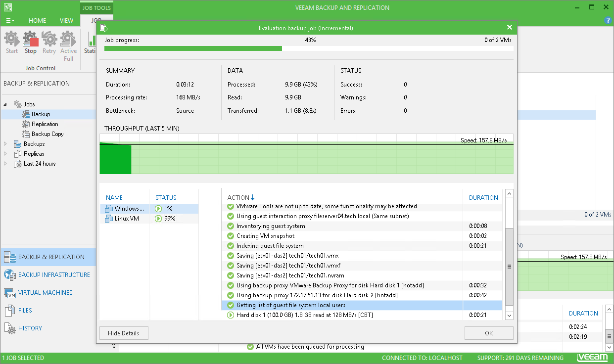Viewport: 614px width, 364px height.
Task: Expand the Last 24 hours node
Action: click(6, 164)
